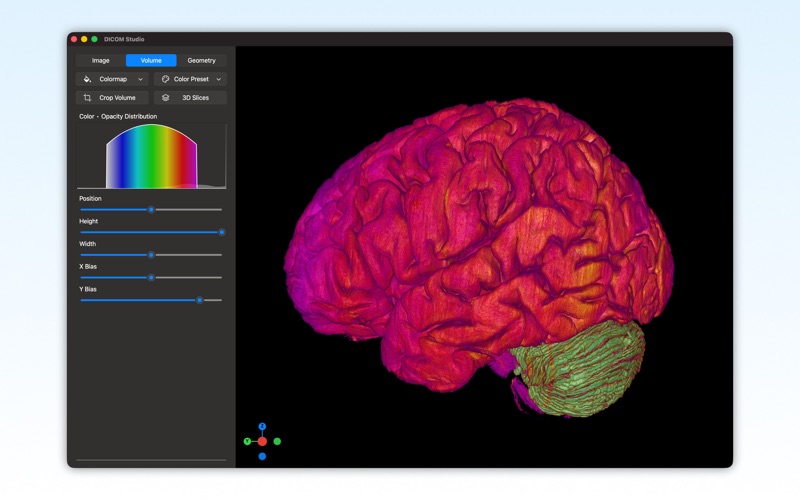Minimize the window with the yellow button

[x=84, y=39]
